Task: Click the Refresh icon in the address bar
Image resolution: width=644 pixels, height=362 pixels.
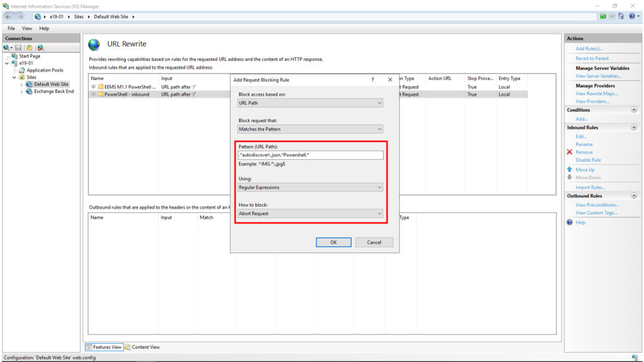Action: click(604, 17)
